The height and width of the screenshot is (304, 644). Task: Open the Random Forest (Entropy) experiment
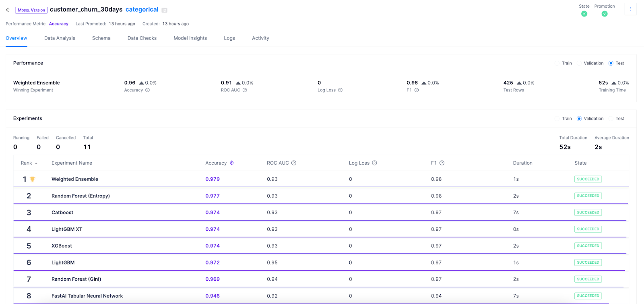(x=80, y=196)
